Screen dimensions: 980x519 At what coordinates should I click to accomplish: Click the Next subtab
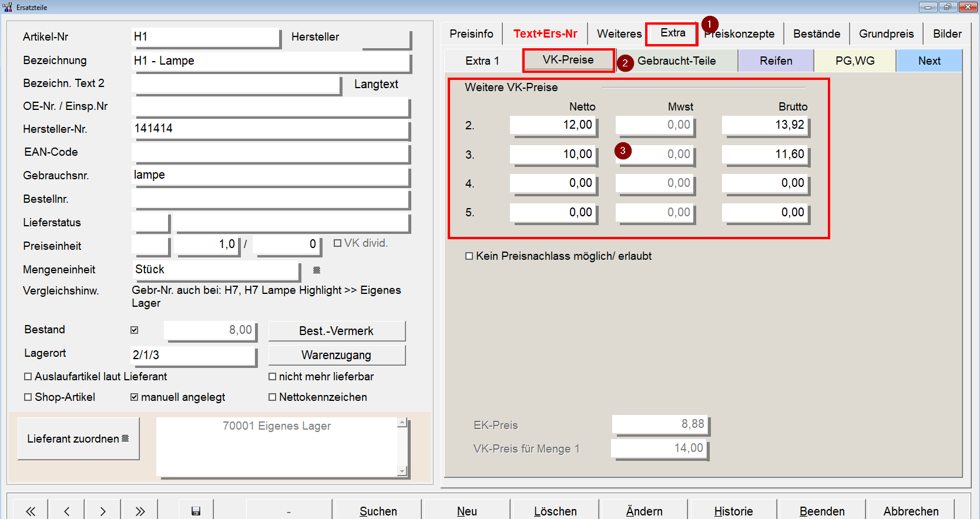click(x=929, y=61)
